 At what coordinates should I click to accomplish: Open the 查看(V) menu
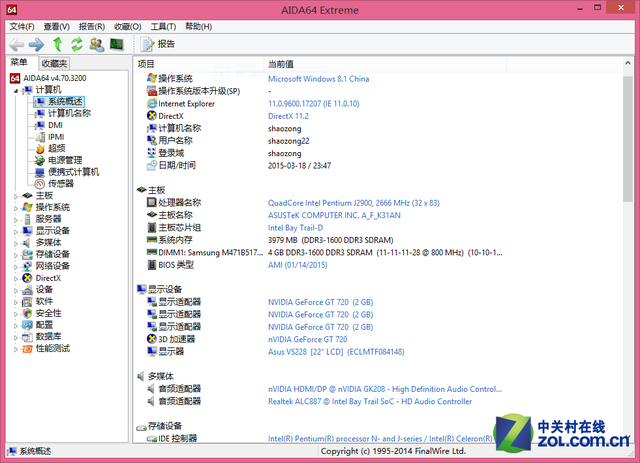tap(57, 27)
